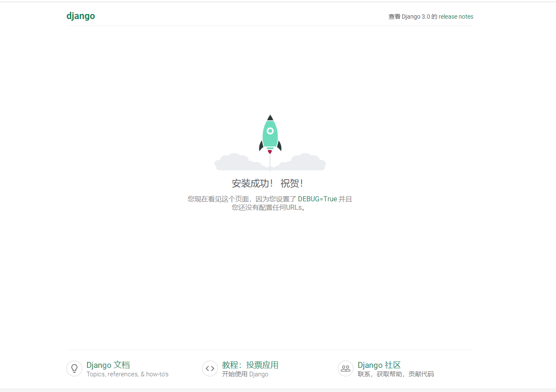Open the Django 3.0 release notes link
556x392 pixels.
click(456, 17)
